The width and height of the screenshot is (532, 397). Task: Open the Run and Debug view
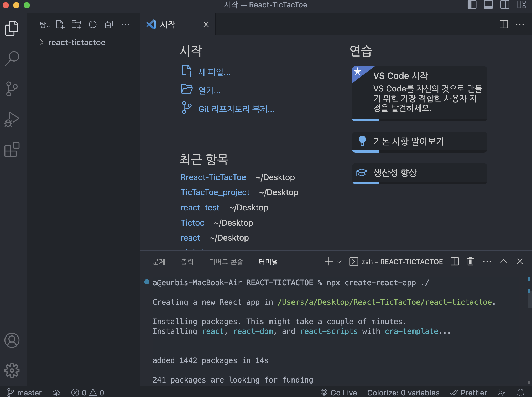coord(12,119)
